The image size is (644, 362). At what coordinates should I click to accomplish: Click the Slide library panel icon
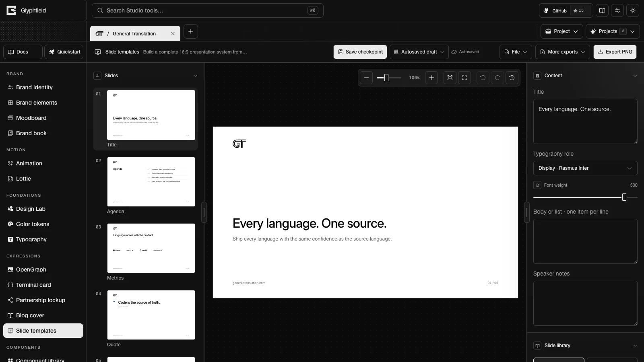(537, 346)
